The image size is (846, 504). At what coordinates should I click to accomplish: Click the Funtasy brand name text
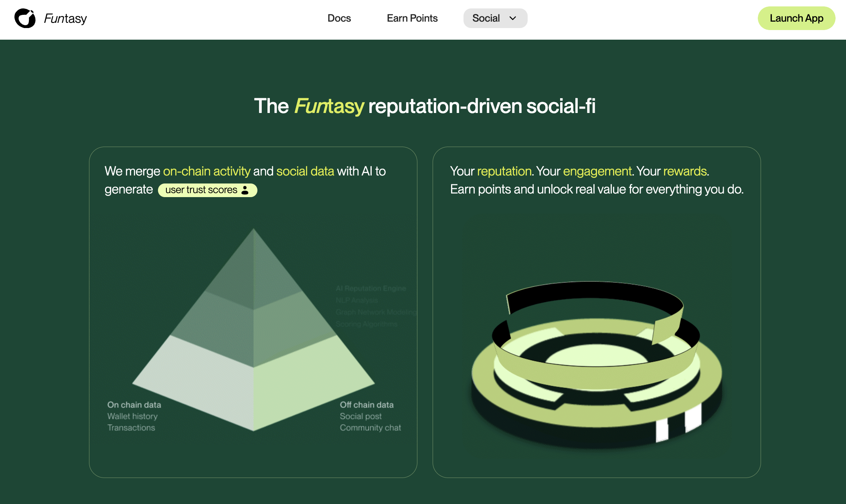click(65, 18)
